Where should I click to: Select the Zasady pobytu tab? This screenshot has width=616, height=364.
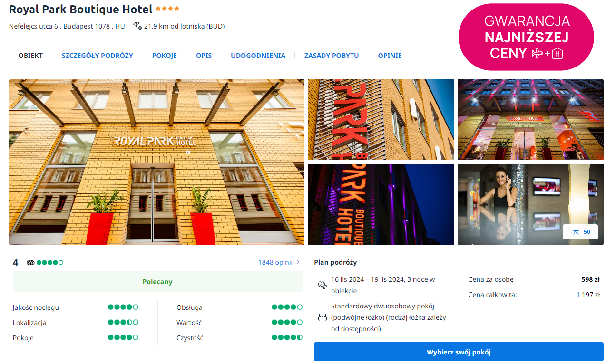(x=331, y=56)
